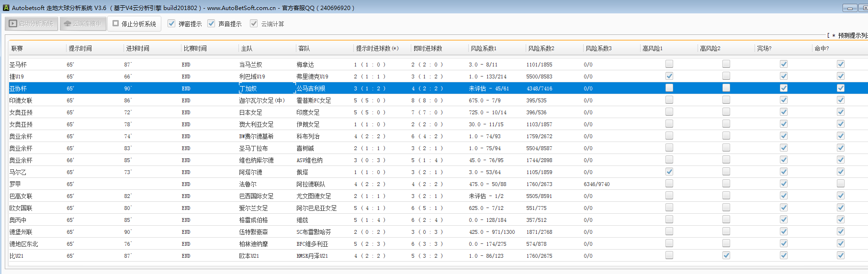Image resolution: width=868 pixels, height=274 pixels.
Task: Toggle the 声音提示 checkbox
Action: pyautogui.click(x=211, y=23)
